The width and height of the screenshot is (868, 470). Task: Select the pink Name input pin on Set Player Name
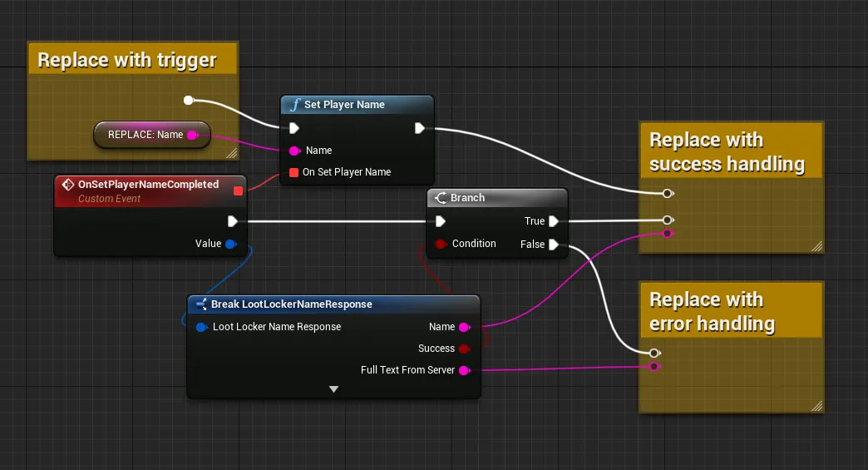pyautogui.click(x=294, y=151)
